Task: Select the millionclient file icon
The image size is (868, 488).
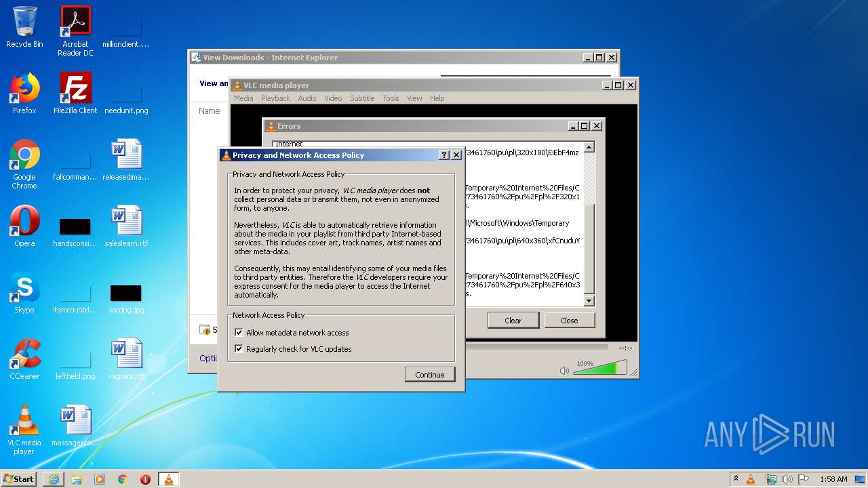Action: [x=126, y=31]
